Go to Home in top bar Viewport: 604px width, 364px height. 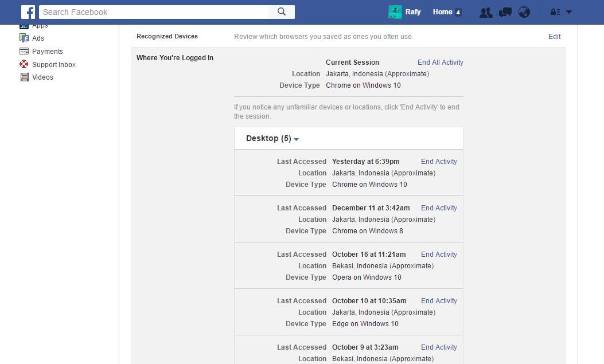coord(442,12)
